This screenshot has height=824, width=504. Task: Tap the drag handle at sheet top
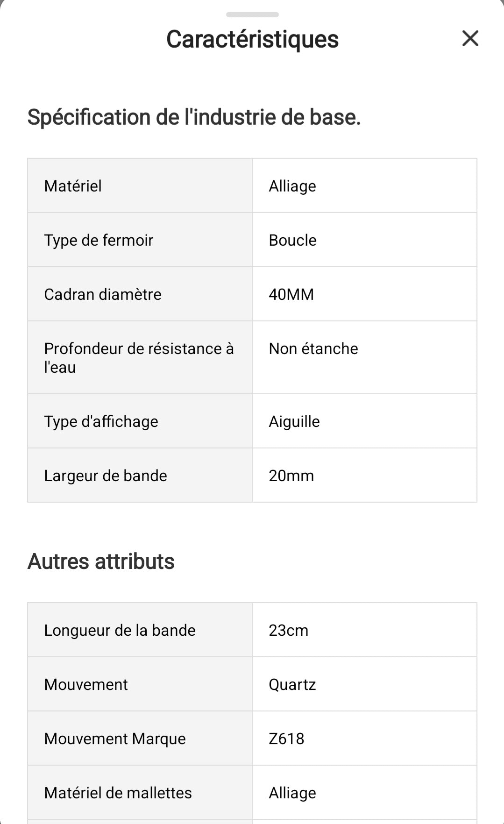pos(252,14)
